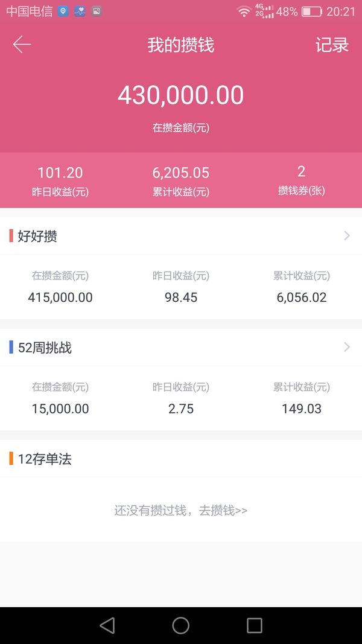
Task: Expand the 52周挑战 section chevron
Action: (x=348, y=347)
